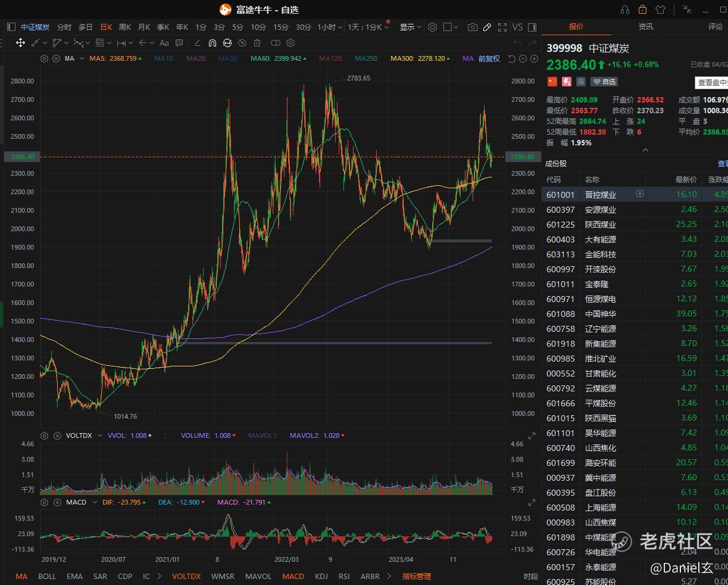This screenshot has width=728, height=585.
Task: Show more main indicators after IC
Action: [x=159, y=576]
